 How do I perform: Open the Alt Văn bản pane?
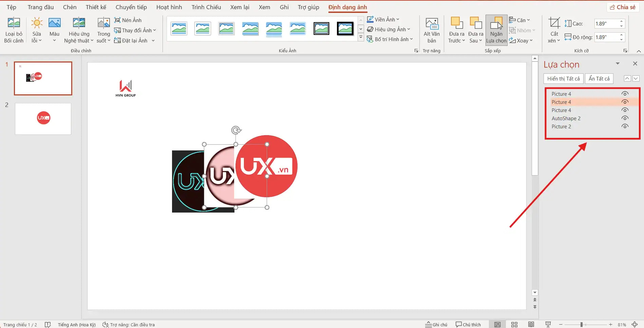pyautogui.click(x=431, y=30)
